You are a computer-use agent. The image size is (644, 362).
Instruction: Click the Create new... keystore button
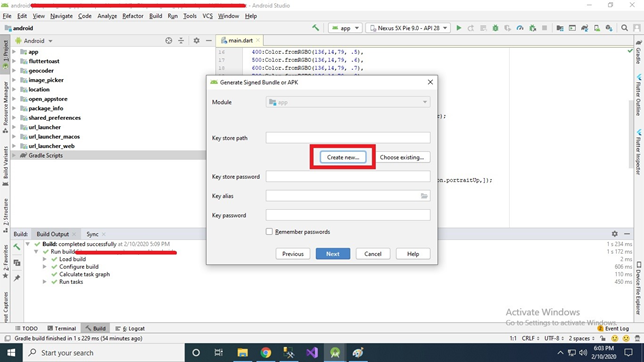[343, 157]
